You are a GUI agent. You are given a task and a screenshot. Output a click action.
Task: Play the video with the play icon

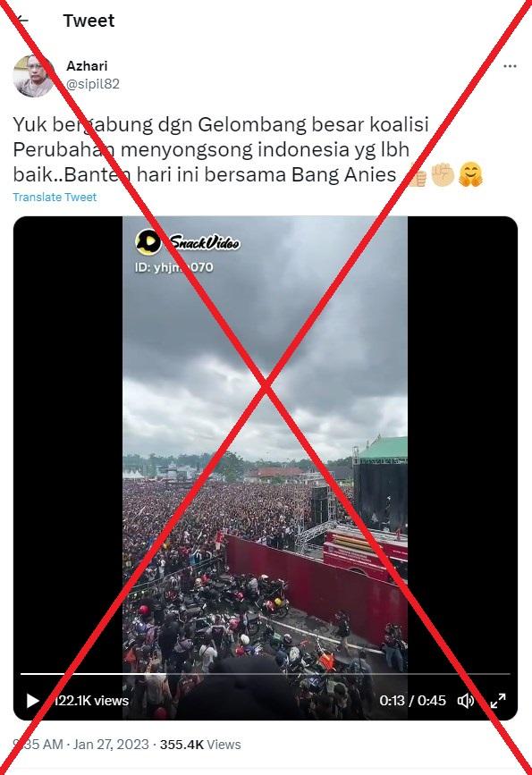[32, 701]
